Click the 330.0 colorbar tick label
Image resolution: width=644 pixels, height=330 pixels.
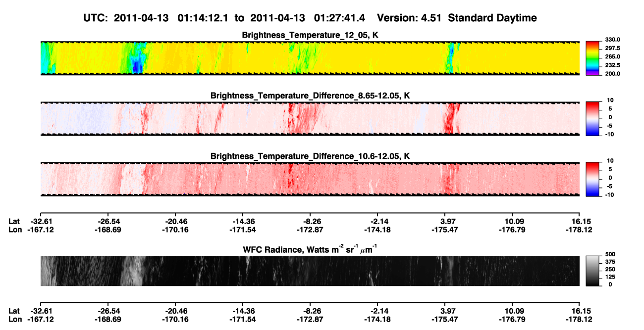tap(613, 40)
